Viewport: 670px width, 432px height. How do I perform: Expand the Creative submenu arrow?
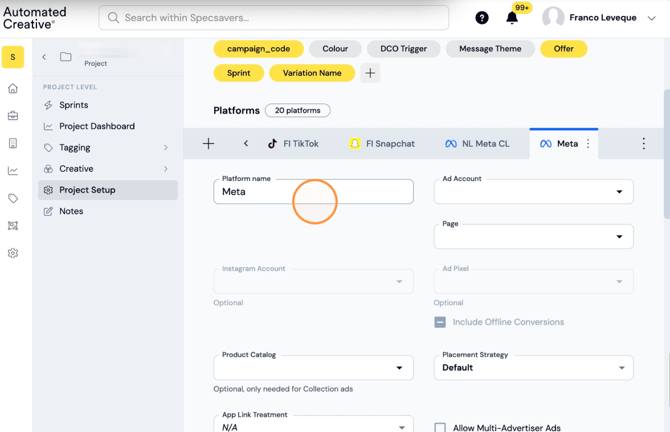(166, 169)
